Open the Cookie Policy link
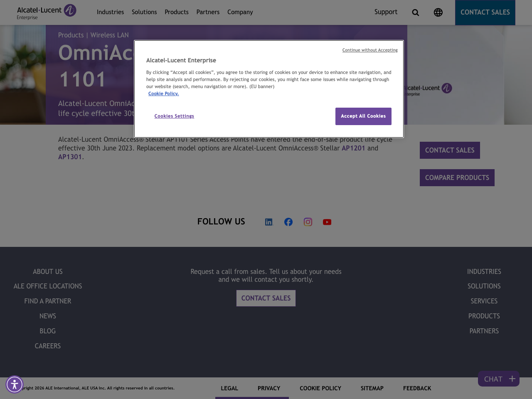 tap(163, 93)
